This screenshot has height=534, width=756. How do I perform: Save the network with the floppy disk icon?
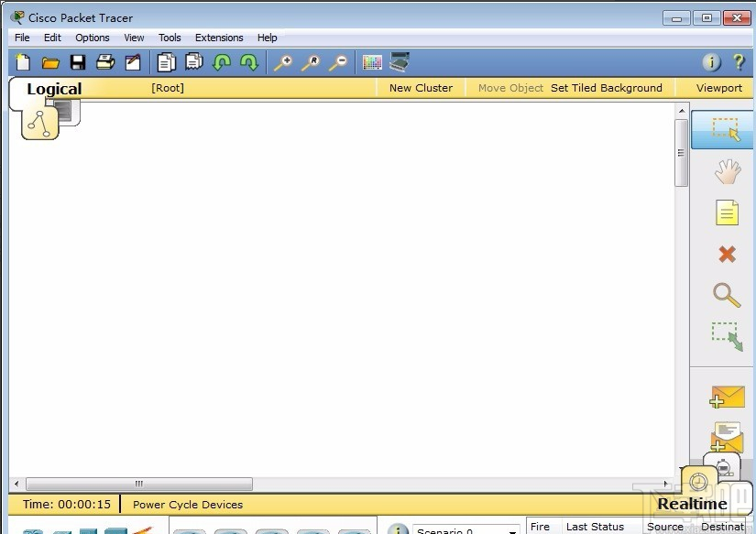[78, 62]
